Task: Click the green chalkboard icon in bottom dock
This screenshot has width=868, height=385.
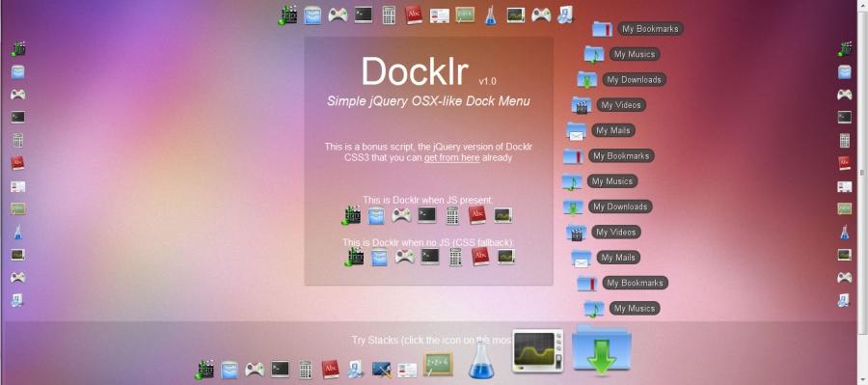Action: click(x=438, y=365)
